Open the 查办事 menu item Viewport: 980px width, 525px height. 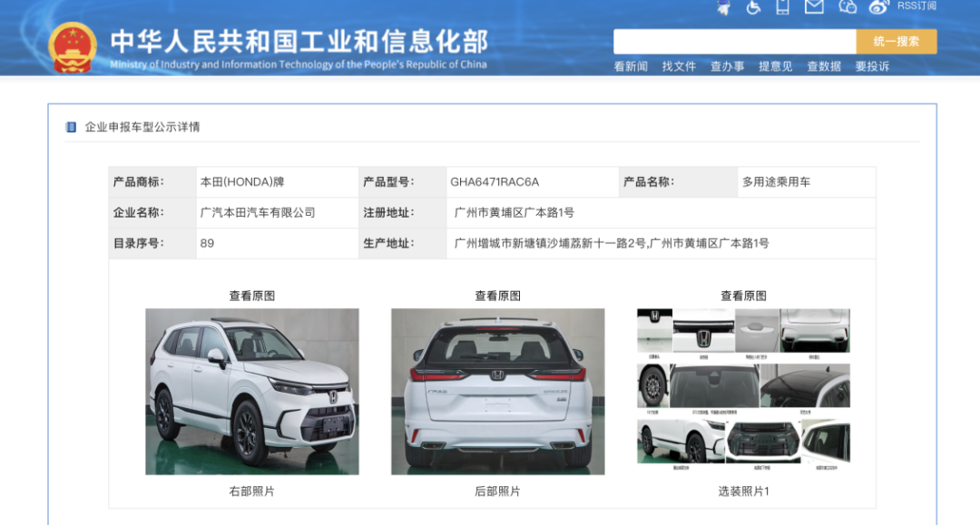(x=727, y=67)
